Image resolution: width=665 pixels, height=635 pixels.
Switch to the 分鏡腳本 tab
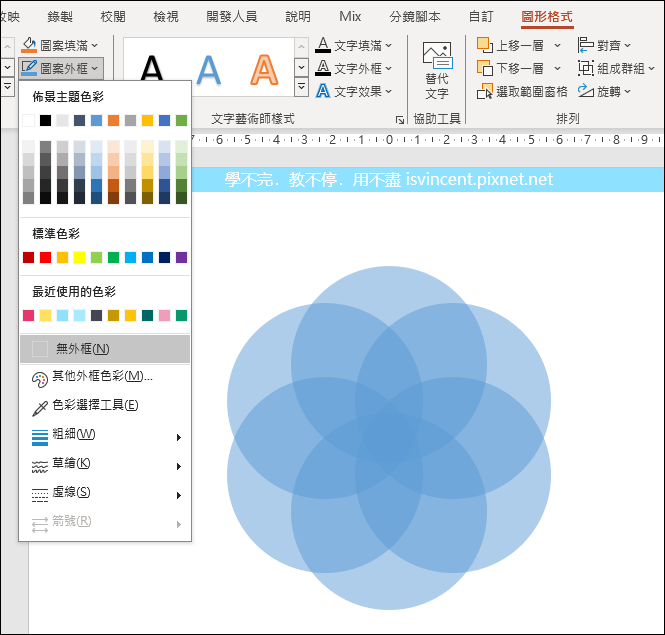415,17
